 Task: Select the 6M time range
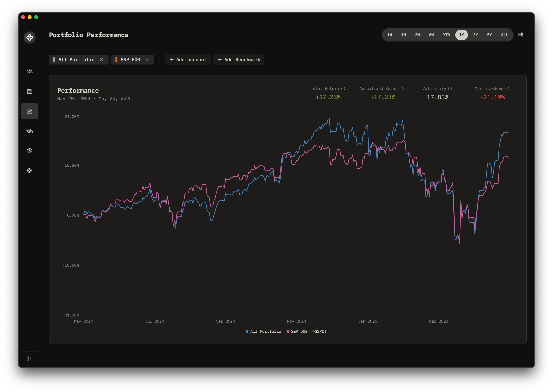[x=431, y=35]
